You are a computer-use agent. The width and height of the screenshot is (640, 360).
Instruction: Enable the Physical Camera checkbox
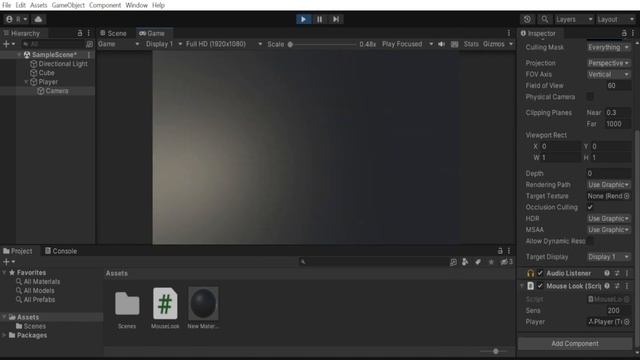pos(590,97)
